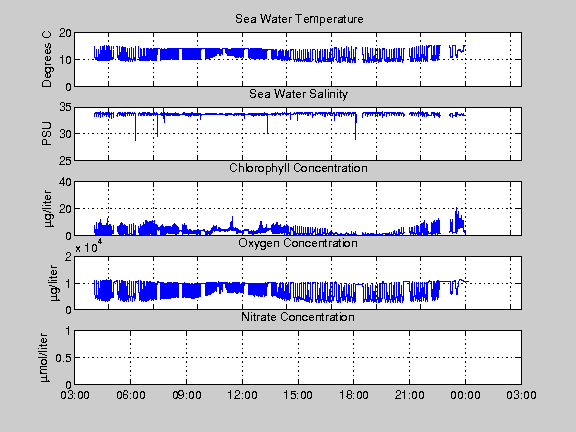Click the 06:00 time tick label
Screen dimensions: 576x432
[130, 395]
